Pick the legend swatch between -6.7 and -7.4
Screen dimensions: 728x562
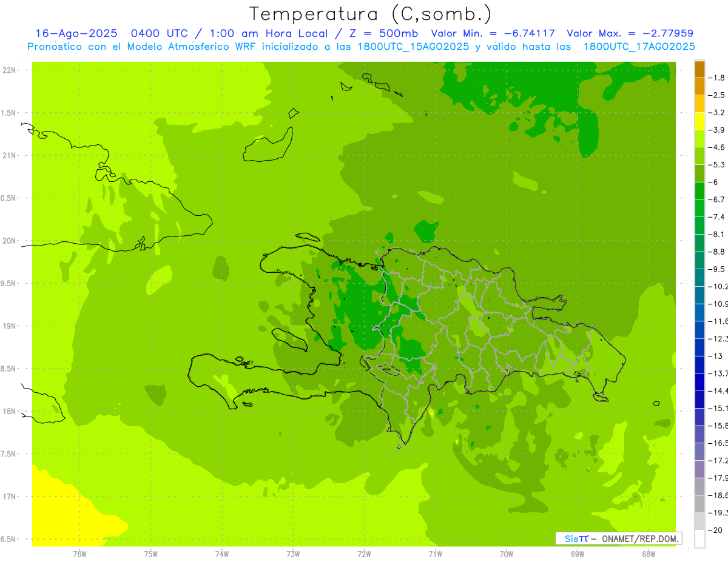(699, 208)
